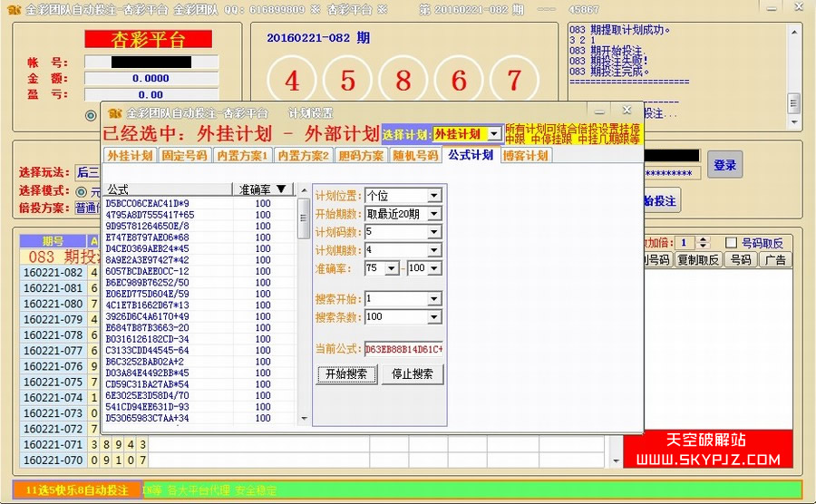The width and height of the screenshot is (816, 504).
Task: Switch to the 胆码方案 tab
Action: pos(361,155)
